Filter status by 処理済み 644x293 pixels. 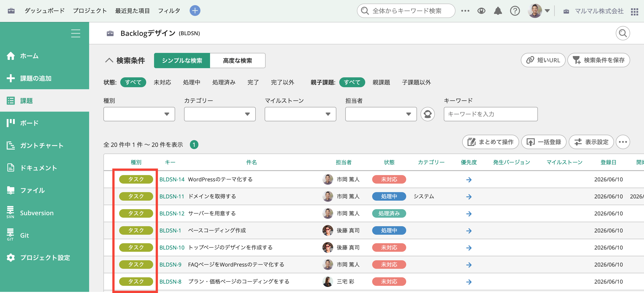[224, 82]
